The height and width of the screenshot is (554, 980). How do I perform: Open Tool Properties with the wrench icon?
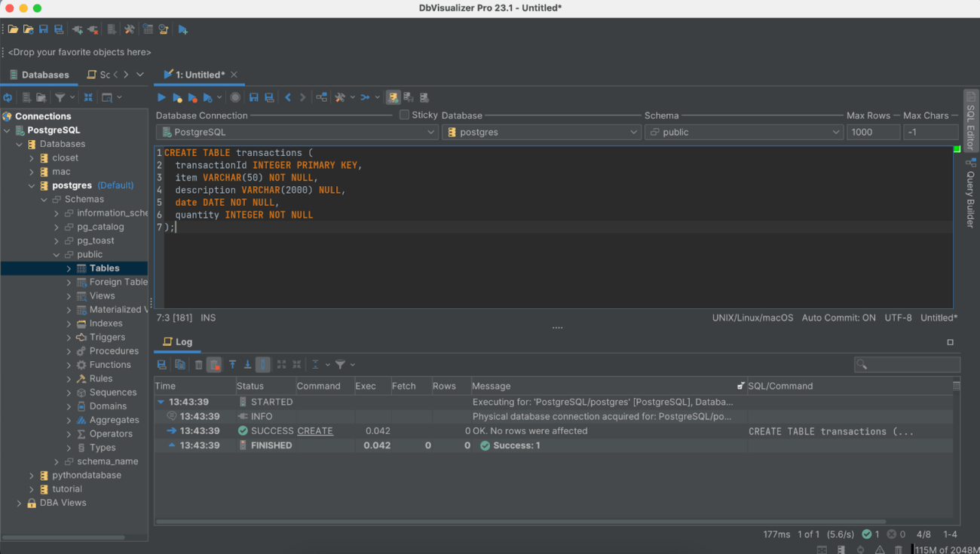tap(128, 29)
